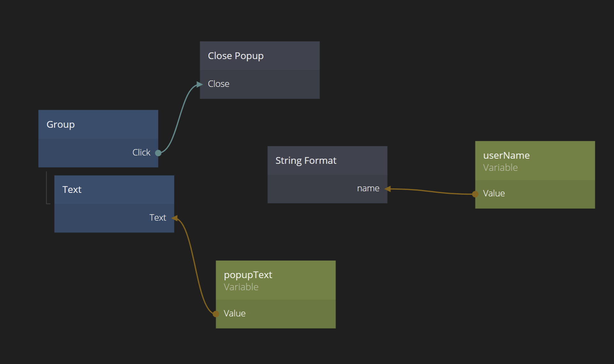Screen dimensions: 614x364
Task: Select the Close Popup node header
Action: (259, 56)
